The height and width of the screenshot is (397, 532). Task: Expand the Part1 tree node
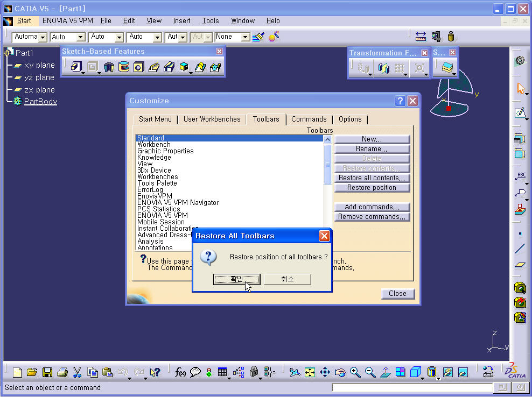pos(9,53)
